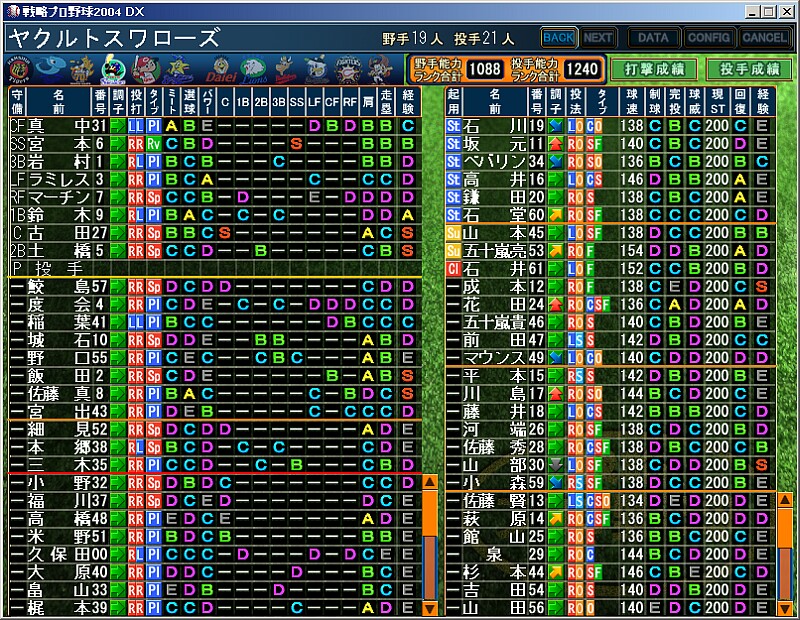
Task: Open the CONFIG settings
Action: point(708,38)
